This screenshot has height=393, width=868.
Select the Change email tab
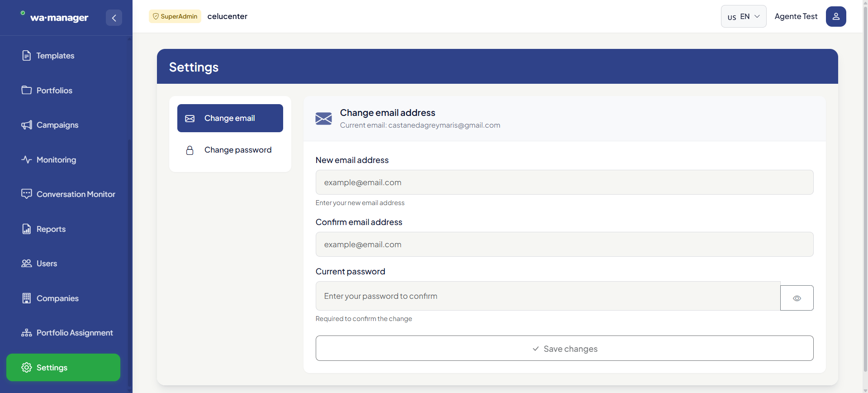tap(230, 118)
